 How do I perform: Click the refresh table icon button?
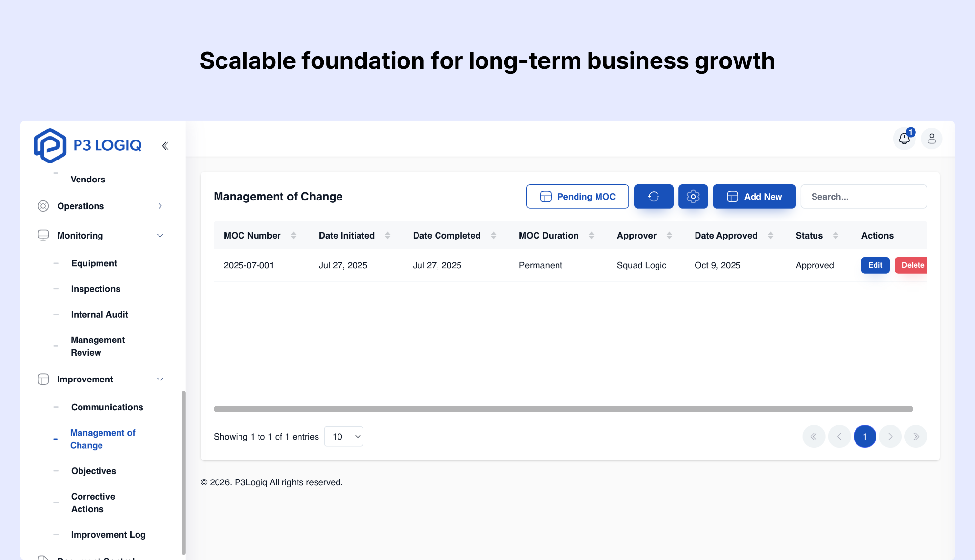click(x=654, y=197)
